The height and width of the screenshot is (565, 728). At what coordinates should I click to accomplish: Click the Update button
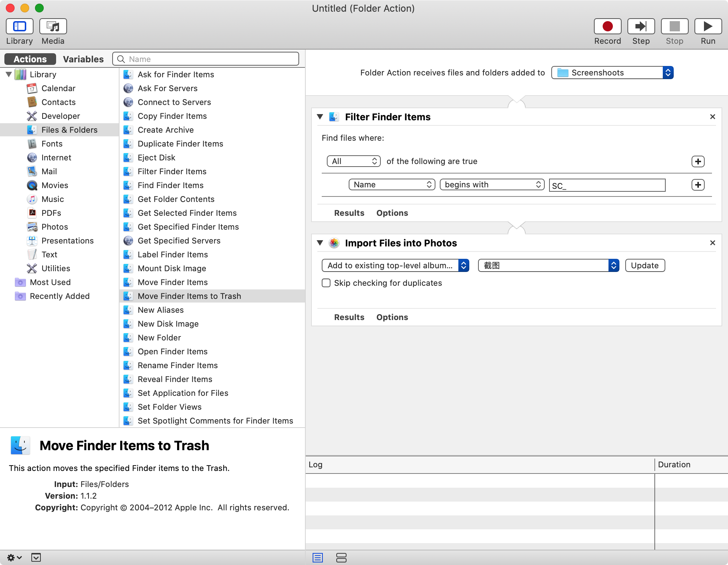pyautogui.click(x=645, y=265)
